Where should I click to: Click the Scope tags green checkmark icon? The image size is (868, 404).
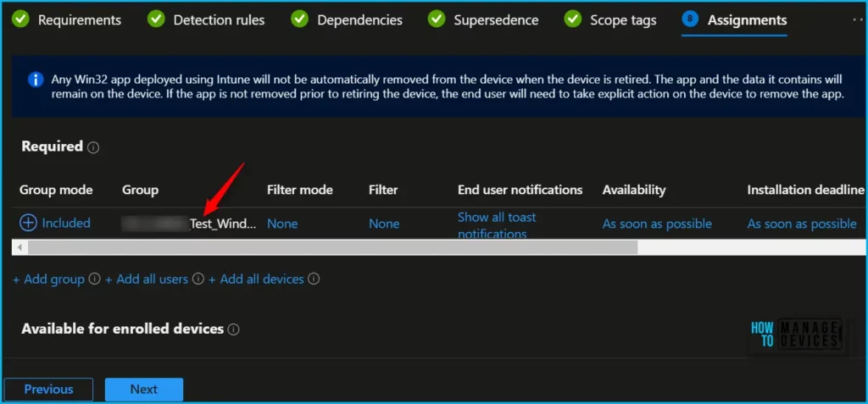(x=572, y=20)
